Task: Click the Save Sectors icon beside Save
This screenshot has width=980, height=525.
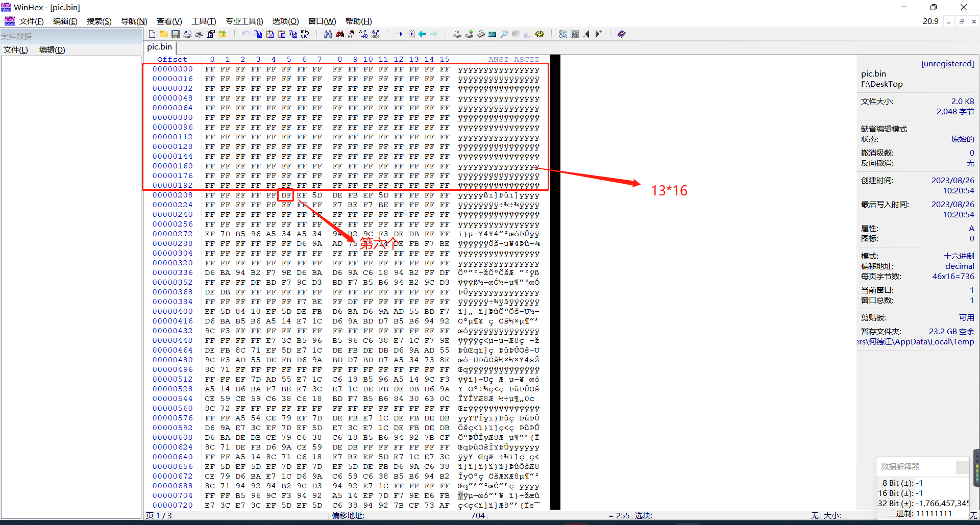Action: (187, 34)
